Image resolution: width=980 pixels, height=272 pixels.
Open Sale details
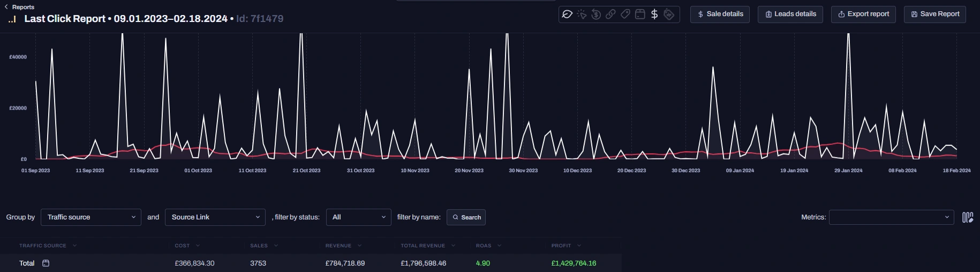pos(720,14)
